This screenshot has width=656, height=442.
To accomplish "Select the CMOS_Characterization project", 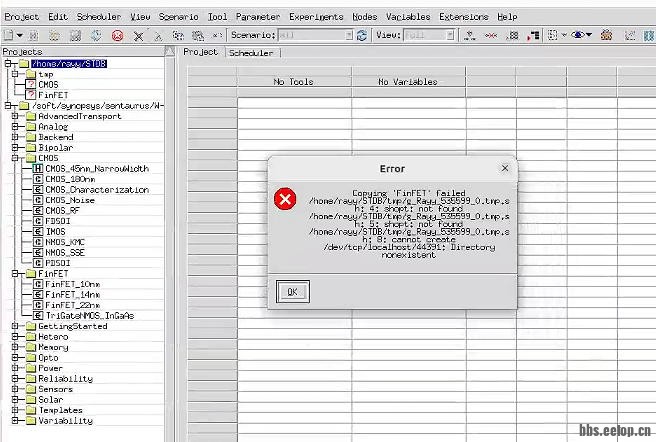I will point(96,189).
